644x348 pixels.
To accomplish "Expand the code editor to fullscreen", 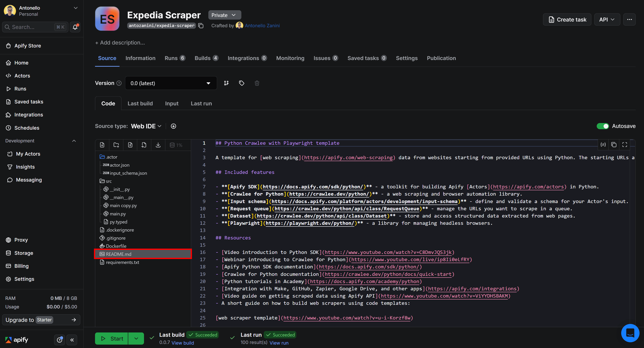I will point(624,145).
